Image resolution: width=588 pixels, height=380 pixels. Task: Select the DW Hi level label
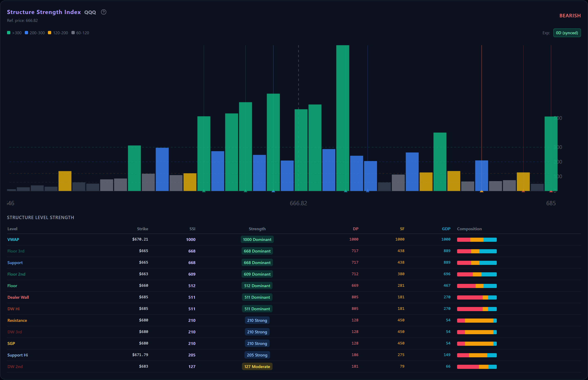13,309
